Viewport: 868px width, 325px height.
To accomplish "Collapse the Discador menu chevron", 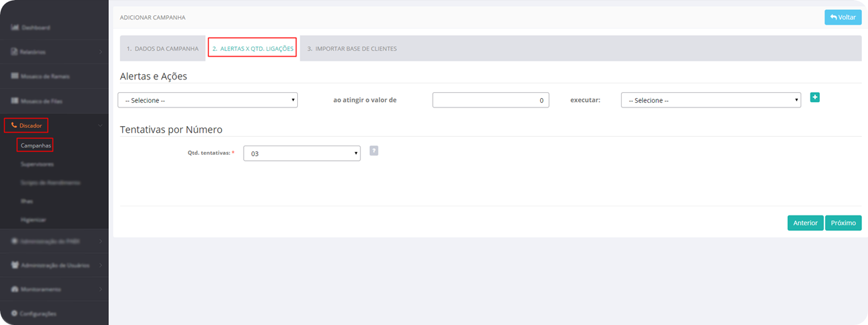I will [100, 125].
